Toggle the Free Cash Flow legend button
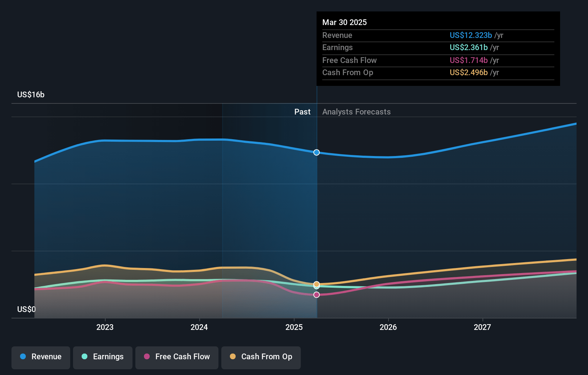588x375 pixels. point(177,357)
